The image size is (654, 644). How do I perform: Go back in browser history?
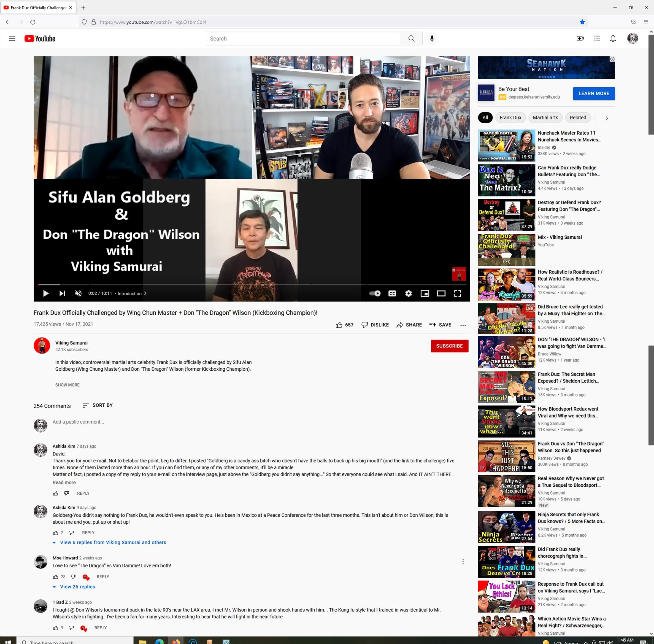(x=8, y=22)
